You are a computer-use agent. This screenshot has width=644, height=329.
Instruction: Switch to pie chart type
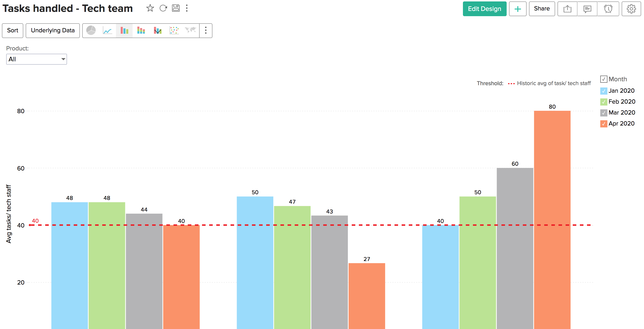pyautogui.click(x=91, y=30)
